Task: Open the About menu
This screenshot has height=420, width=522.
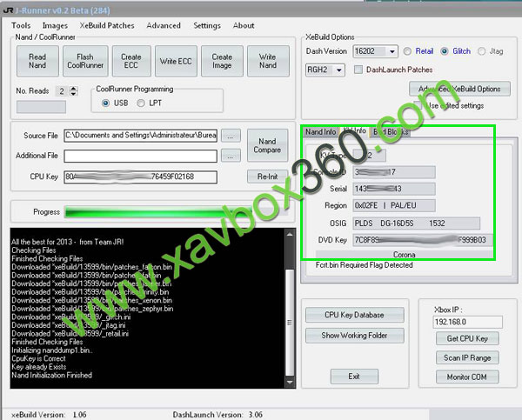Action: (x=244, y=25)
